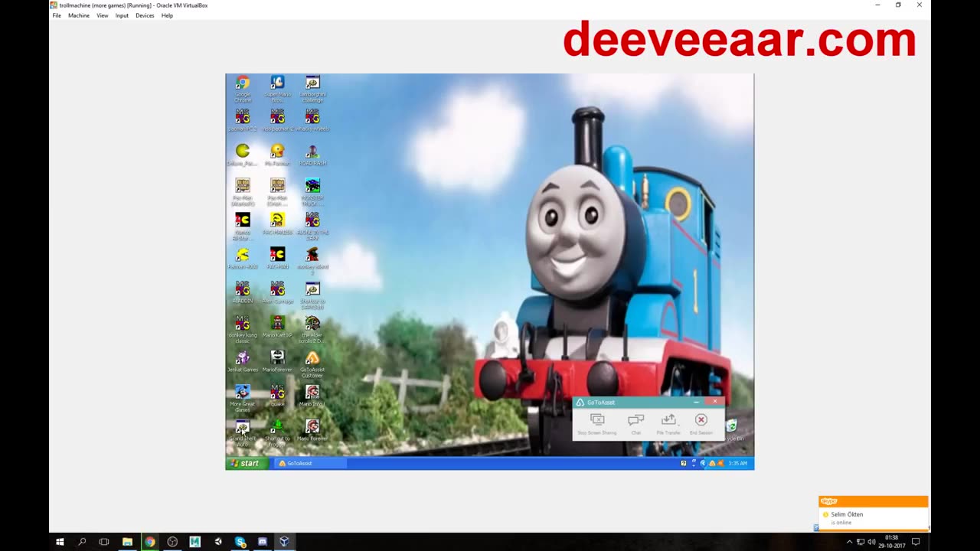Select MONSTER TRUCK desktop shortcut
Viewport: 980px width, 551px height.
[312, 192]
